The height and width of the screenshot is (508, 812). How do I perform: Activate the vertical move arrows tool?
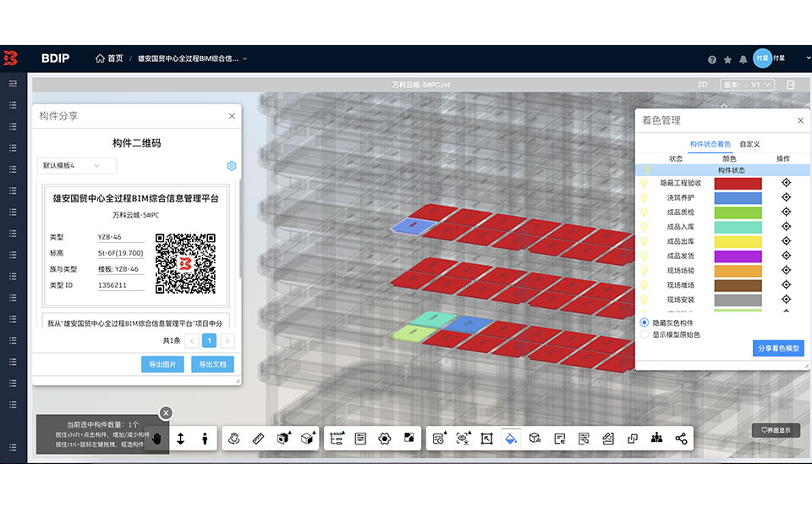tap(181, 439)
